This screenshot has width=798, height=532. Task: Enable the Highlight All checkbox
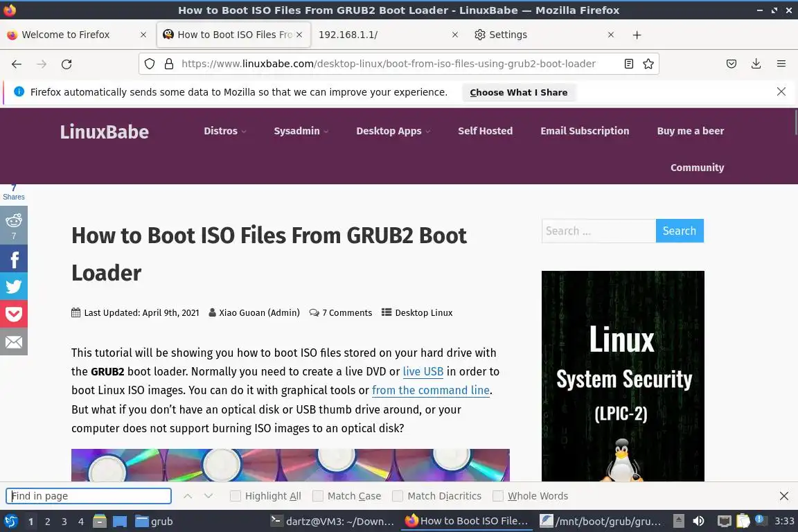click(235, 496)
